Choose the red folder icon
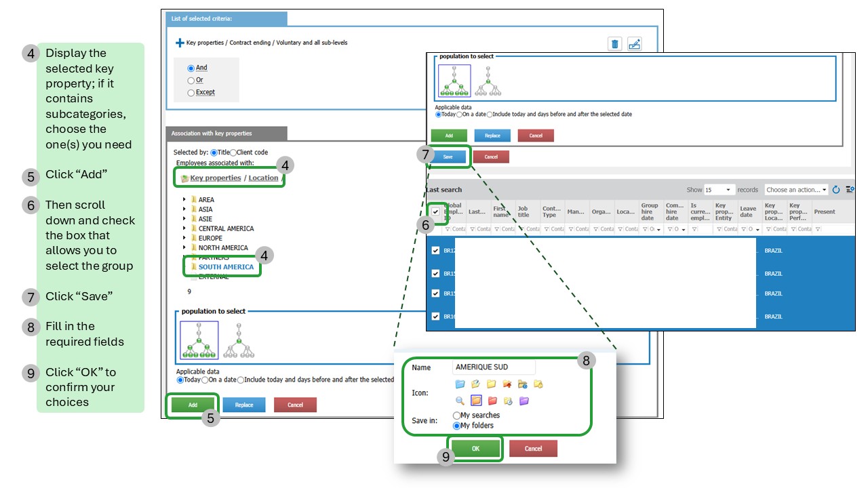This screenshot has width=868, height=488. (492, 401)
